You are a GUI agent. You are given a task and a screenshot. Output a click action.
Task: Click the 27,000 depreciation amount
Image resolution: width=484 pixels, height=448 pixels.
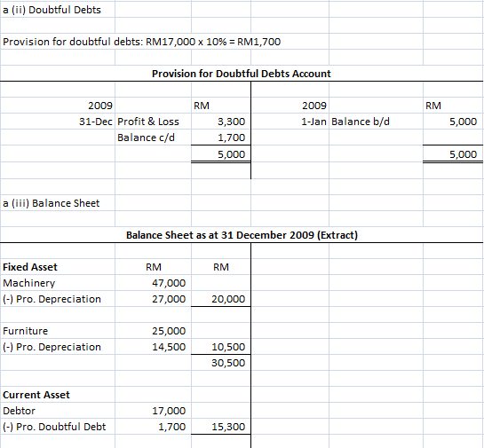point(153,299)
